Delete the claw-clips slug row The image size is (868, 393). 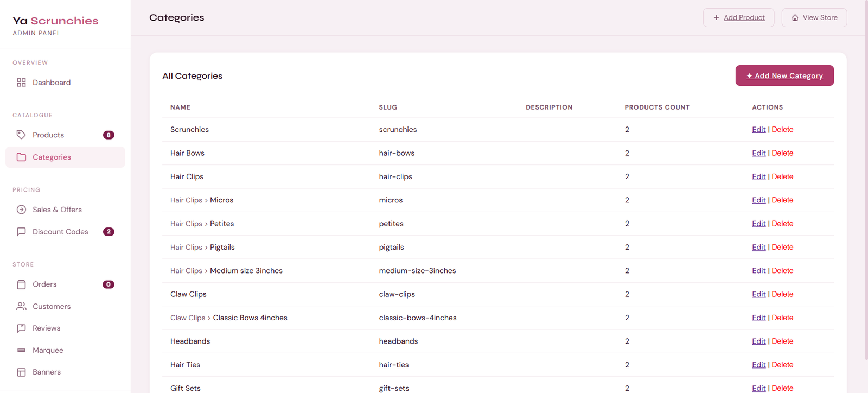pyautogui.click(x=782, y=294)
